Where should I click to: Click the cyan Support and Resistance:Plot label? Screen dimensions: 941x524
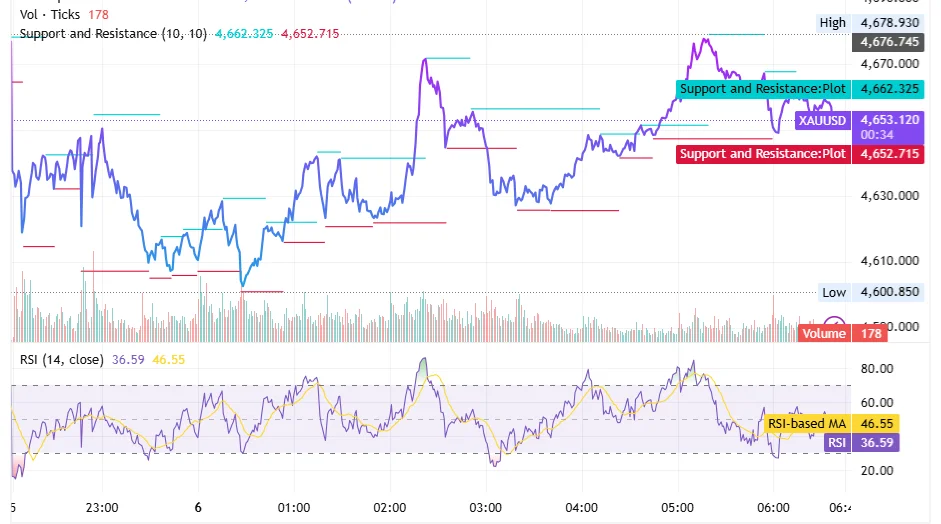pyautogui.click(x=762, y=89)
